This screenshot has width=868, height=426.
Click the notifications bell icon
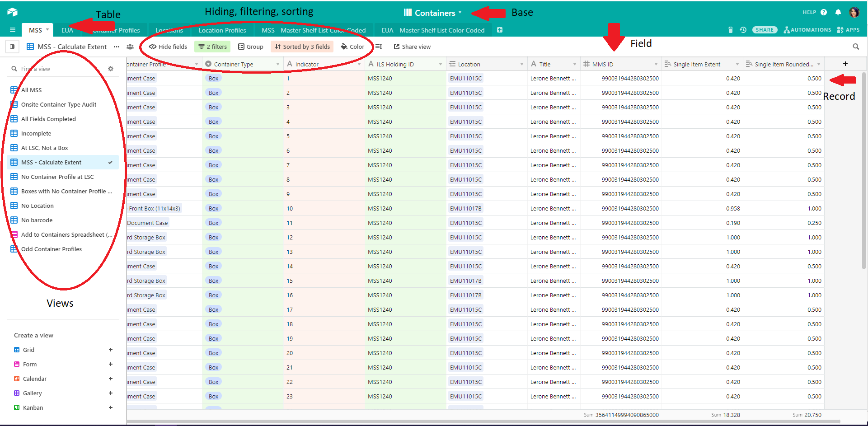[x=838, y=13]
